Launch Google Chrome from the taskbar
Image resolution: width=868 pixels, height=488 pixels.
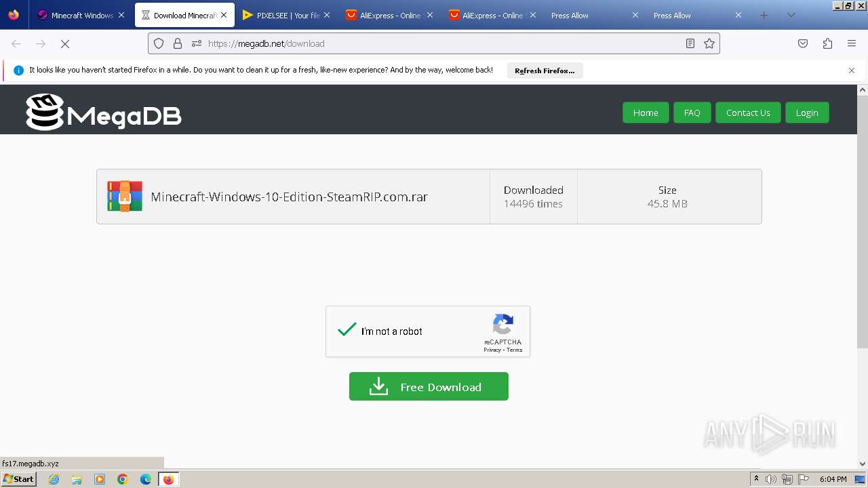click(x=123, y=479)
